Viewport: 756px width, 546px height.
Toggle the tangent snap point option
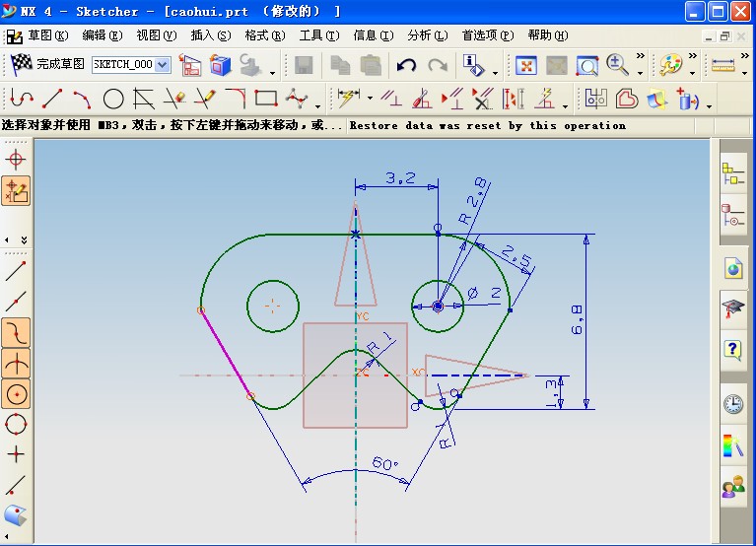[16, 333]
